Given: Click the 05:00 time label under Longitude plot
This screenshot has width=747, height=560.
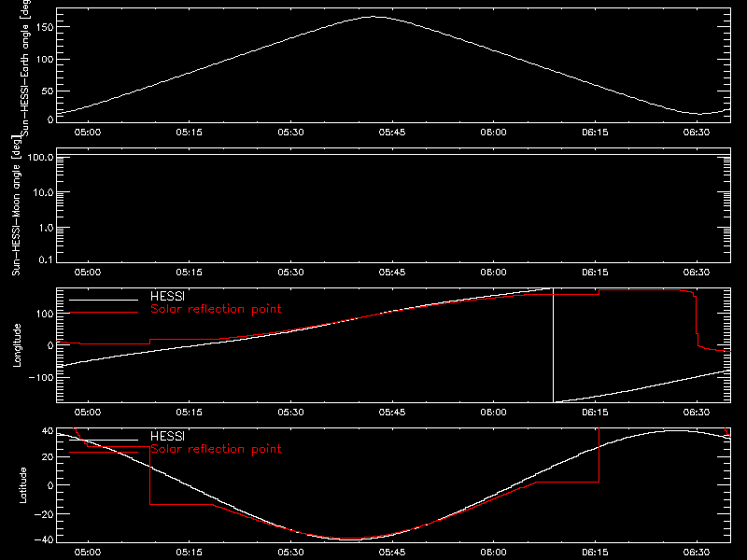Looking at the screenshot, I should click(88, 413).
